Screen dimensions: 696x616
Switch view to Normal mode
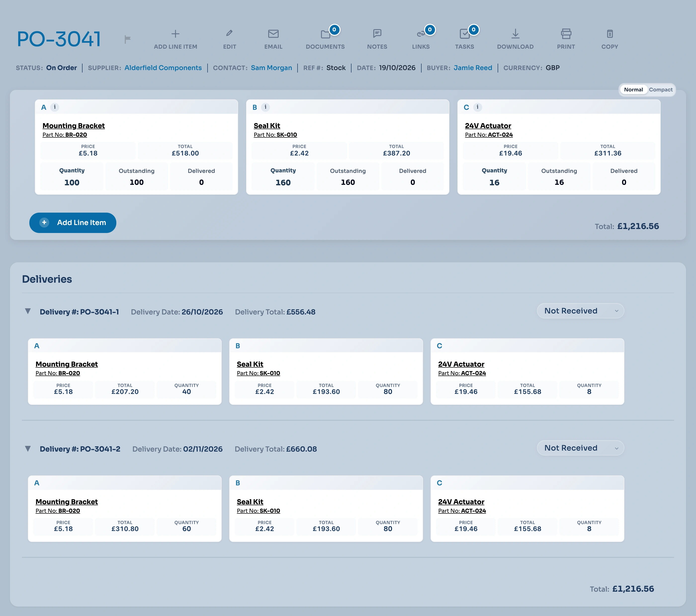tap(633, 90)
